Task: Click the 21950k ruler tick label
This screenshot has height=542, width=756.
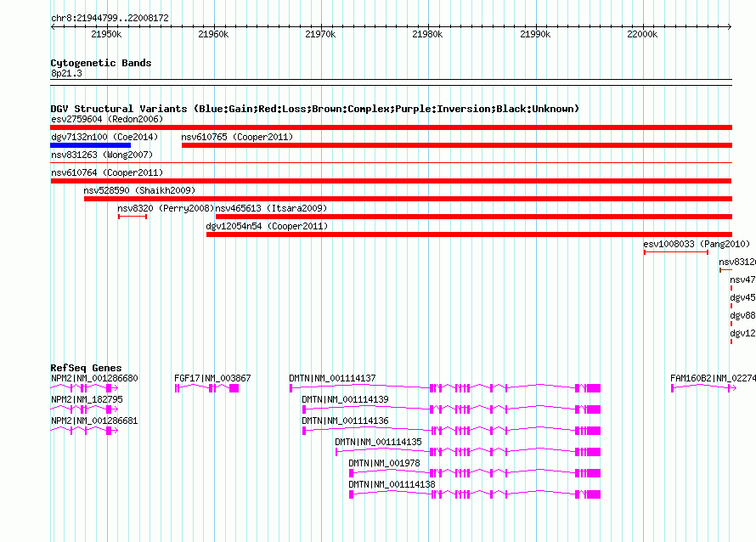Action: coord(106,34)
